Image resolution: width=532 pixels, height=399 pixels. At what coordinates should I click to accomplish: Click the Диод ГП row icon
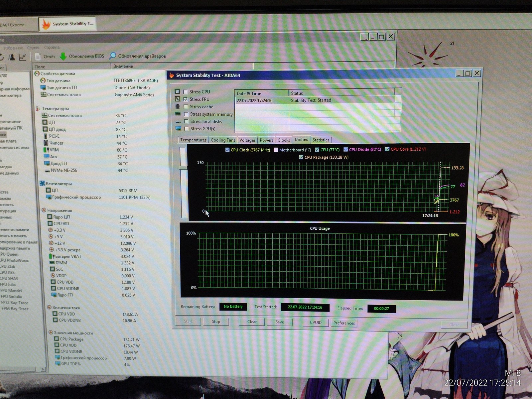47,163
